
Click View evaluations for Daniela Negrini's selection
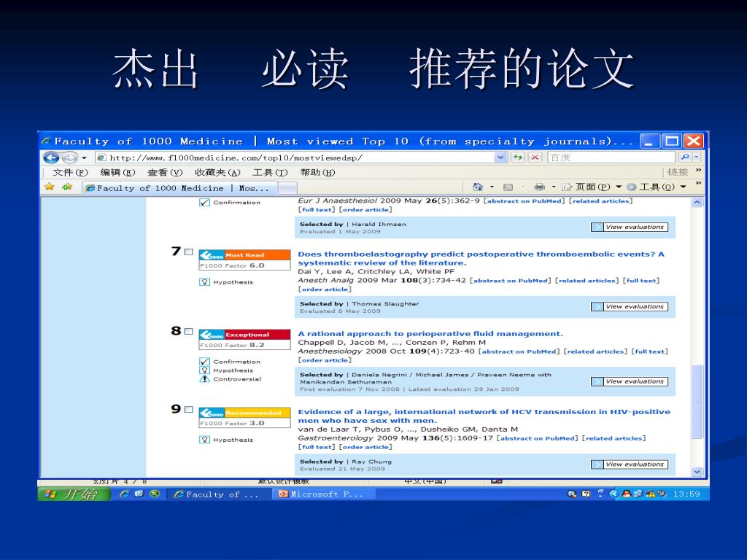tap(630, 381)
